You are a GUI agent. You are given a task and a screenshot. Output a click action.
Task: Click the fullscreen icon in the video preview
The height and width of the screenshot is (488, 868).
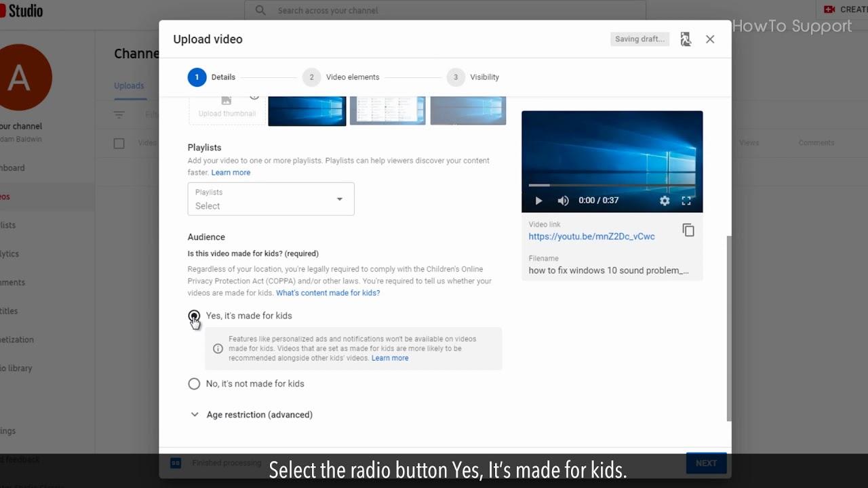[686, 201]
